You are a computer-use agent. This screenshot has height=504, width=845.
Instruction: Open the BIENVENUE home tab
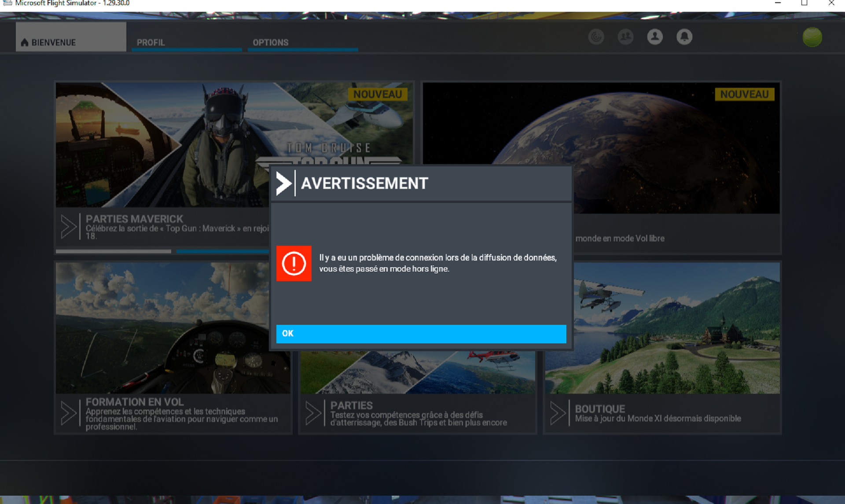(x=71, y=37)
